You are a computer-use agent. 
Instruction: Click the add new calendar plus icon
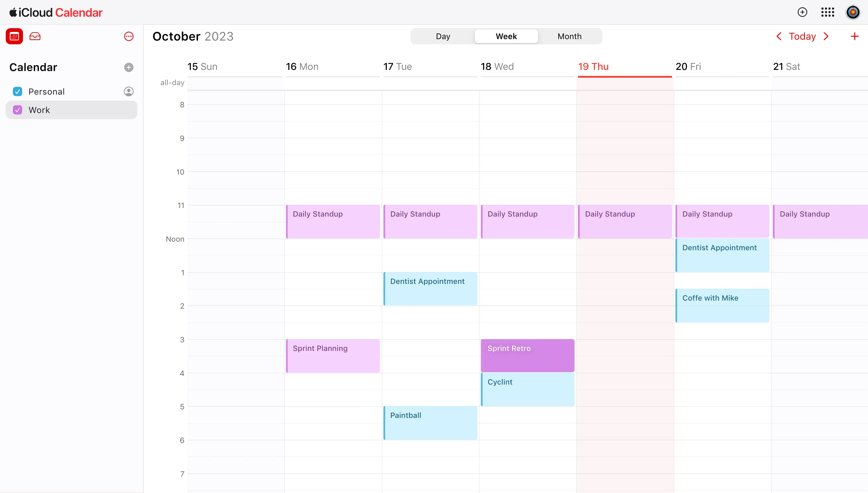point(128,67)
